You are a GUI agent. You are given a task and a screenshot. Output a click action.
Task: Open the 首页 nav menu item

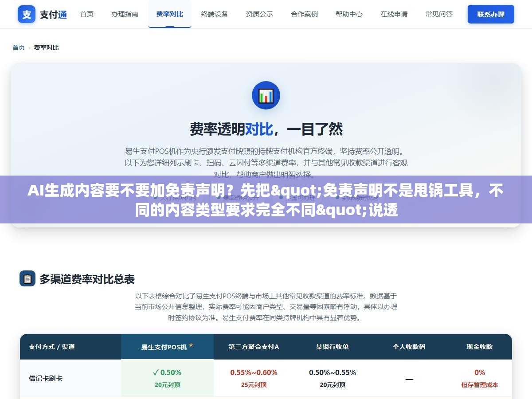click(x=87, y=14)
